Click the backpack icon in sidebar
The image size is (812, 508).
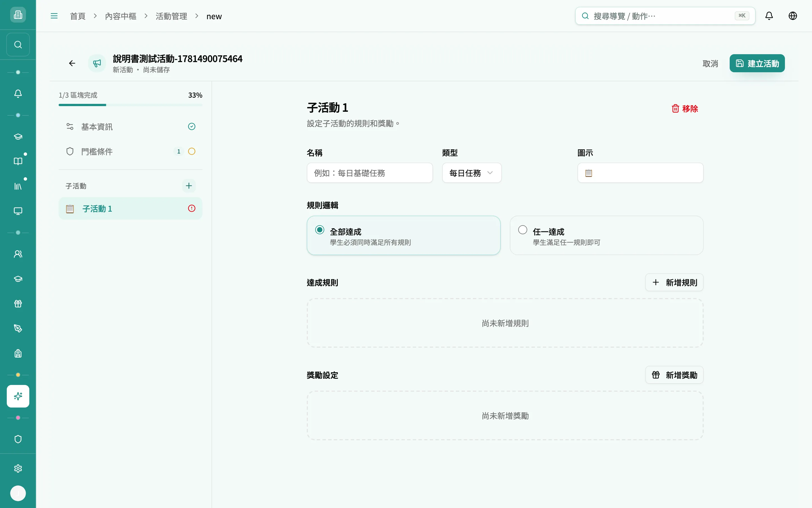(18, 353)
